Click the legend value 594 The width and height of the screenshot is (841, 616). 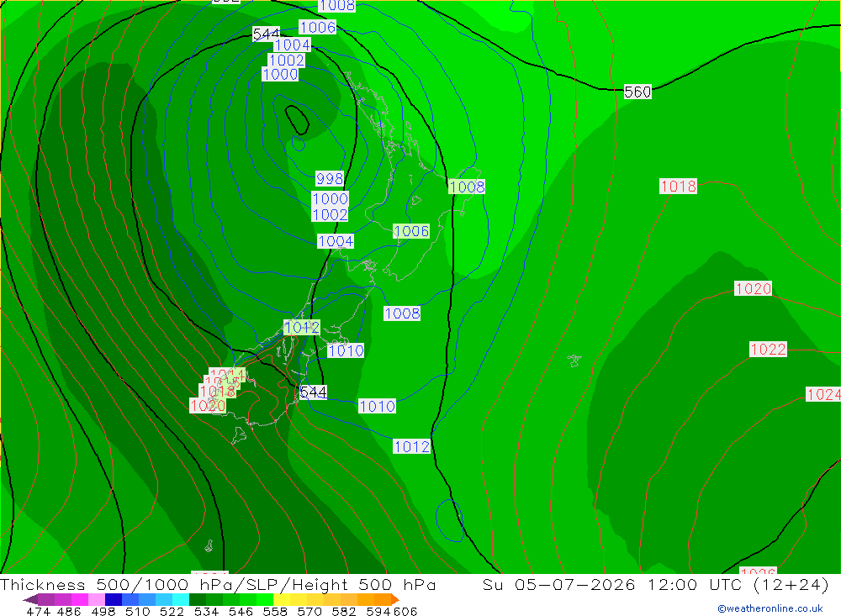(x=378, y=611)
